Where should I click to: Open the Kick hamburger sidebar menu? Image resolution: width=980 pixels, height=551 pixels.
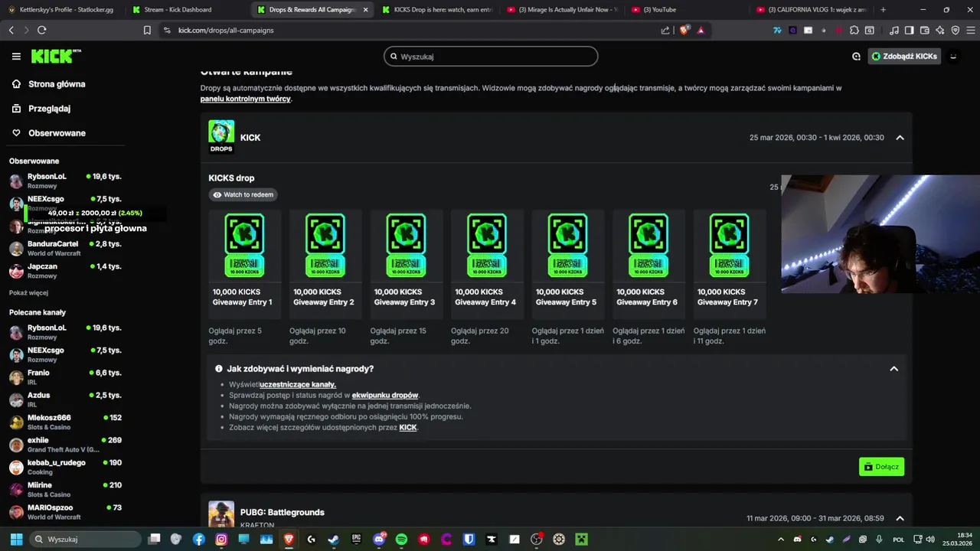tap(16, 56)
